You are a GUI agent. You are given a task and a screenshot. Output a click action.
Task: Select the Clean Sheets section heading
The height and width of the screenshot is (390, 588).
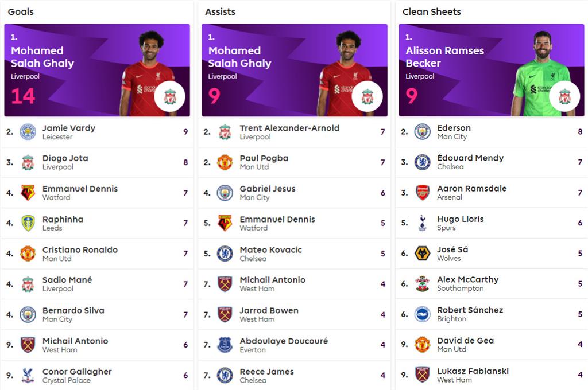(431, 11)
